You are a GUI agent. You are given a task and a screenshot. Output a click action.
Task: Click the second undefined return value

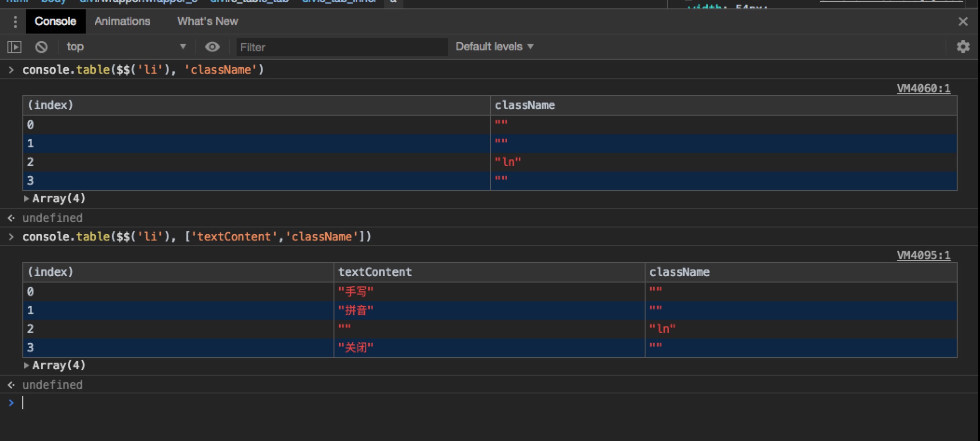tap(52, 385)
